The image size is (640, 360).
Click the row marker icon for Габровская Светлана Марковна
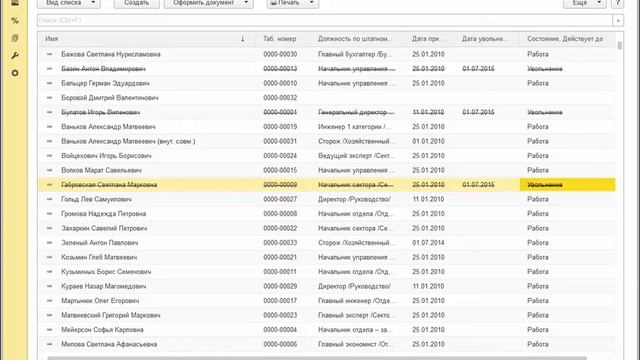[50, 184]
